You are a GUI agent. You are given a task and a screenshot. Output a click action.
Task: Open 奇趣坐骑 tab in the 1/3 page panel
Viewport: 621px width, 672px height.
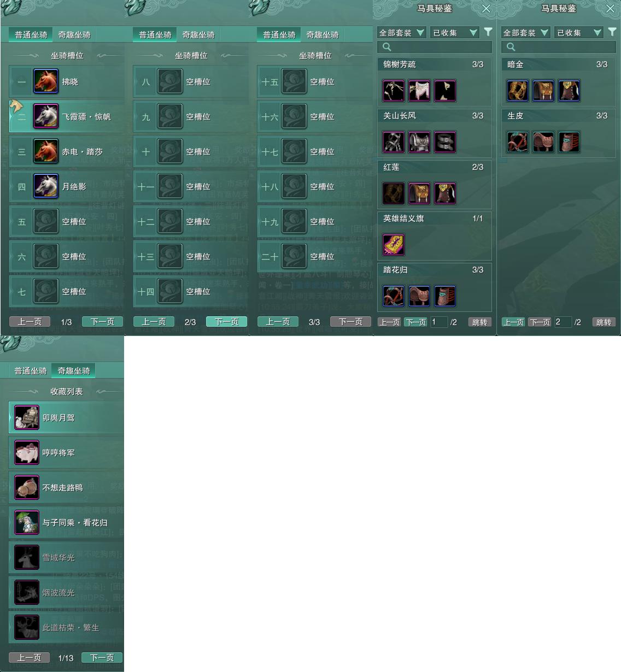pos(74,34)
